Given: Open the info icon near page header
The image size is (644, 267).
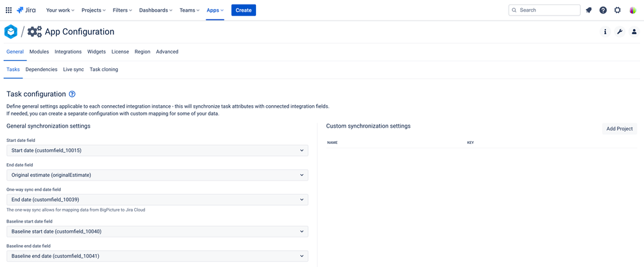Looking at the screenshot, I should click(605, 32).
